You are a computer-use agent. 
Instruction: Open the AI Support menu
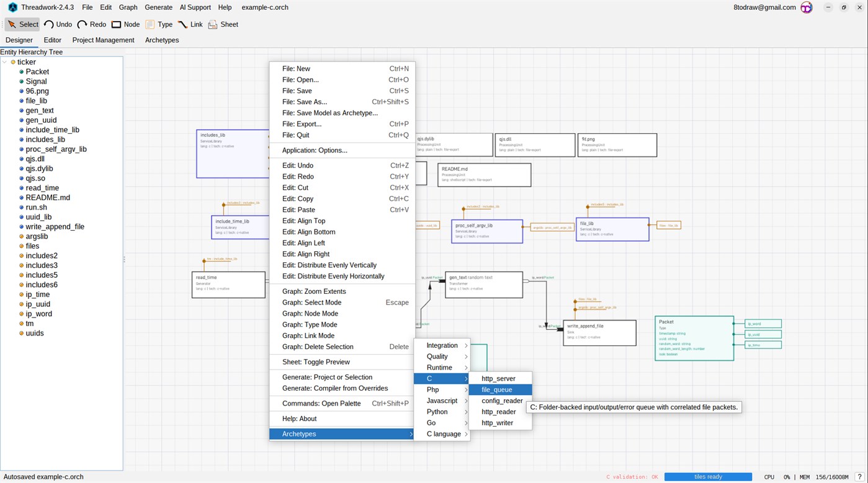pos(195,7)
